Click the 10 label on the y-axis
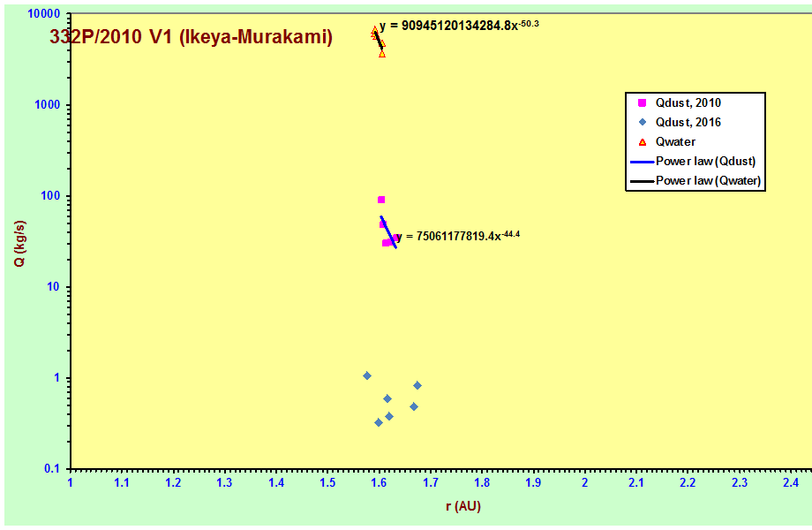 53,286
